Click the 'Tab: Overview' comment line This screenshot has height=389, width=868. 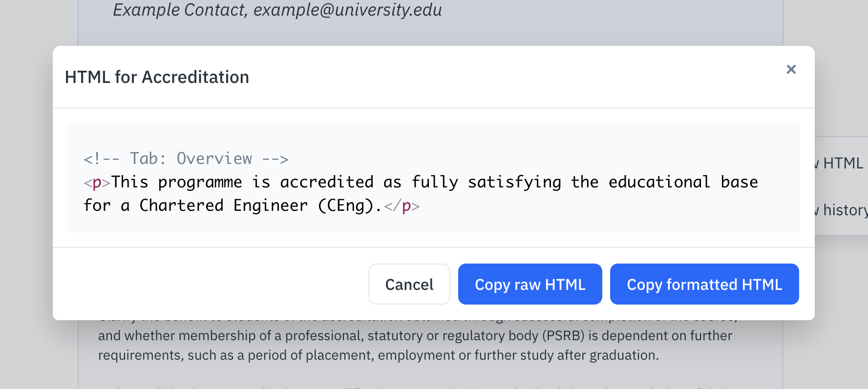point(186,159)
